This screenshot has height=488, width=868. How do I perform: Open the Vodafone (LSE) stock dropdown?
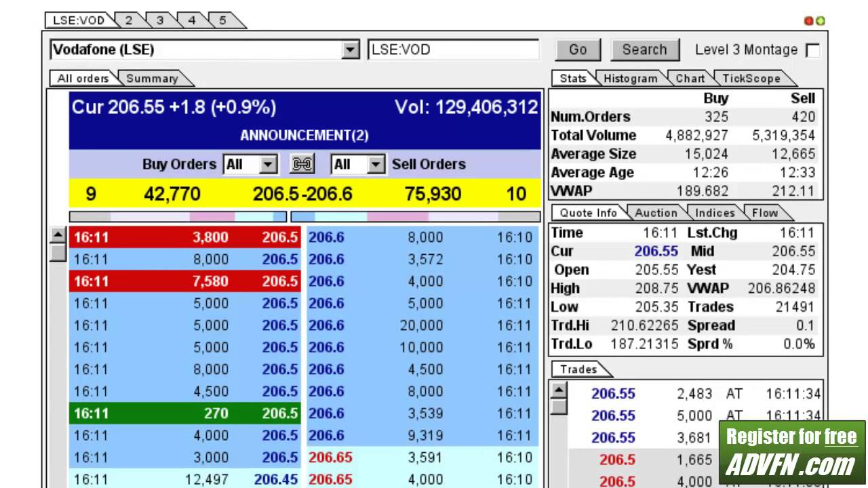(x=350, y=49)
